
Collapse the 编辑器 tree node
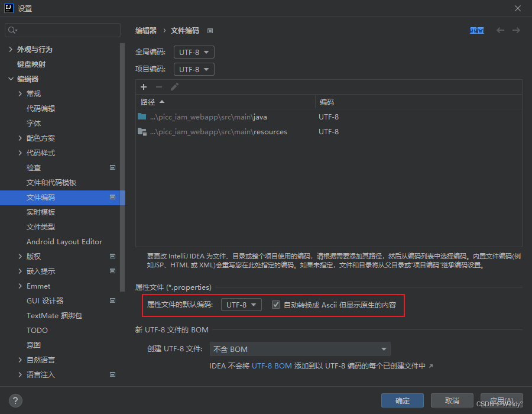pyautogui.click(x=11, y=79)
